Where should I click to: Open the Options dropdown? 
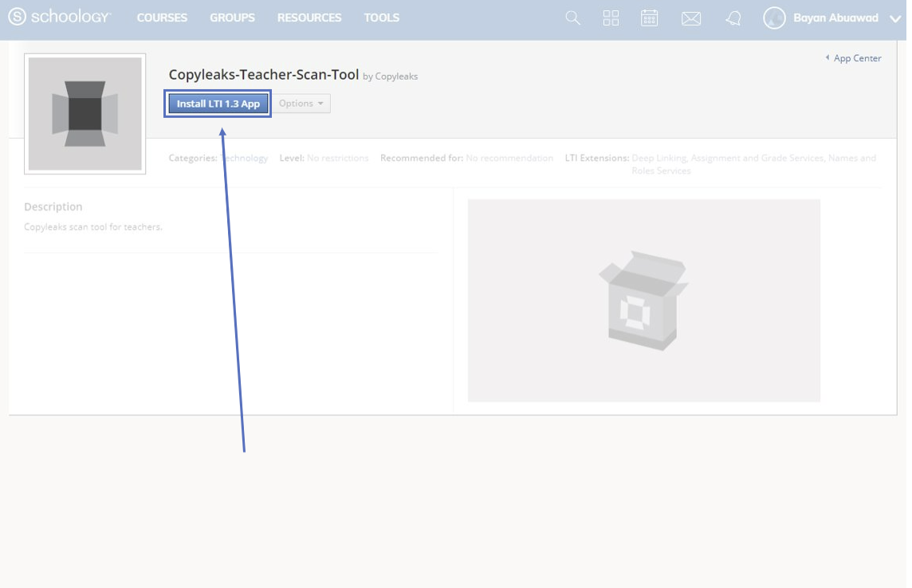[x=301, y=104]
